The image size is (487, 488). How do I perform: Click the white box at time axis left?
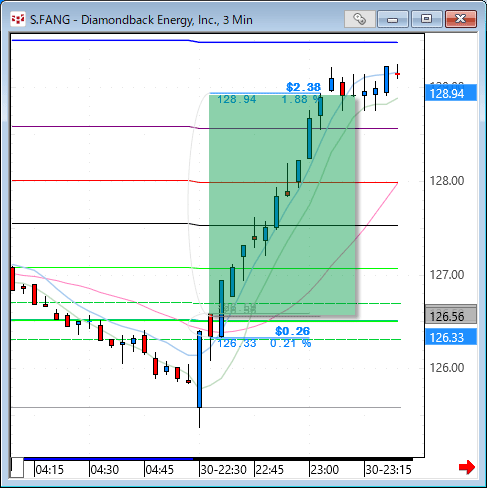pyautogui.click(x=17, y=468)
